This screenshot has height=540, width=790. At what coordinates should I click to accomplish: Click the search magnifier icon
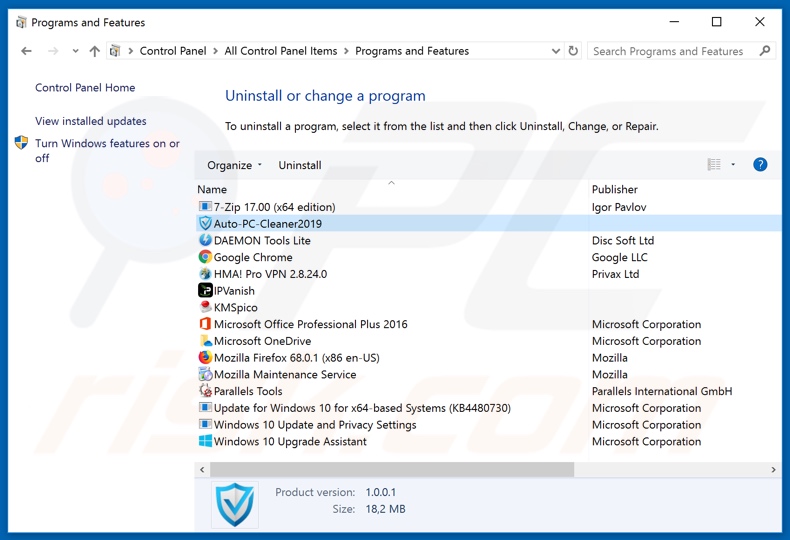point(765,51)
